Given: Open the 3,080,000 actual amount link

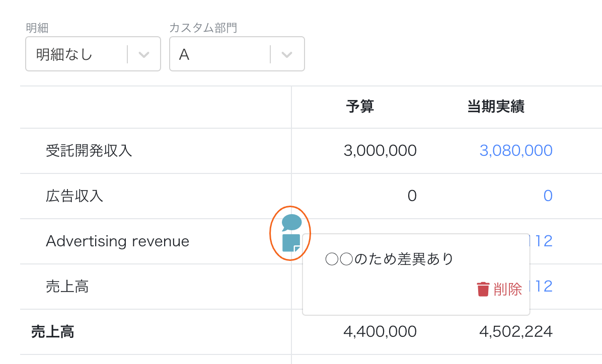Looking at the screenshot, I should pyautogui.click(x=516, y=150).
